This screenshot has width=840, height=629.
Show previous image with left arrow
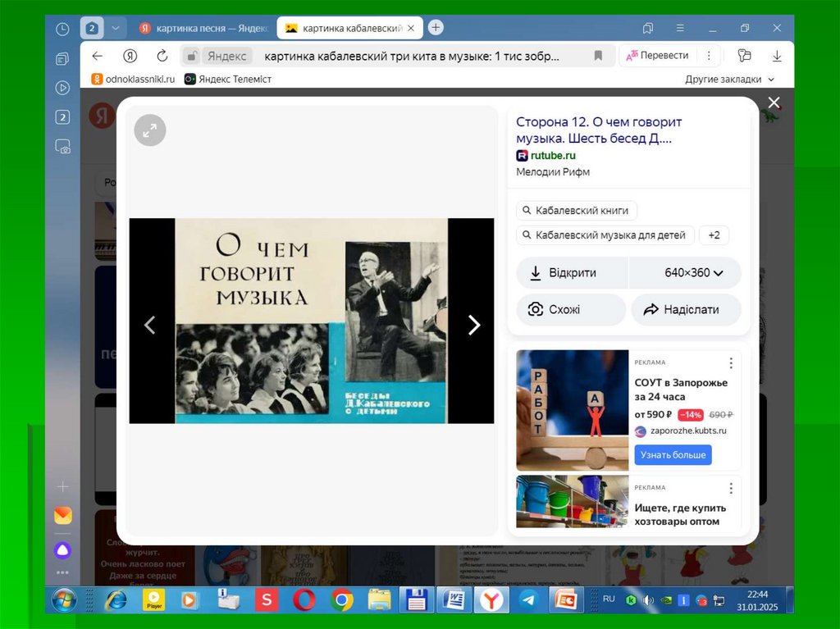(x=150, y=325)
